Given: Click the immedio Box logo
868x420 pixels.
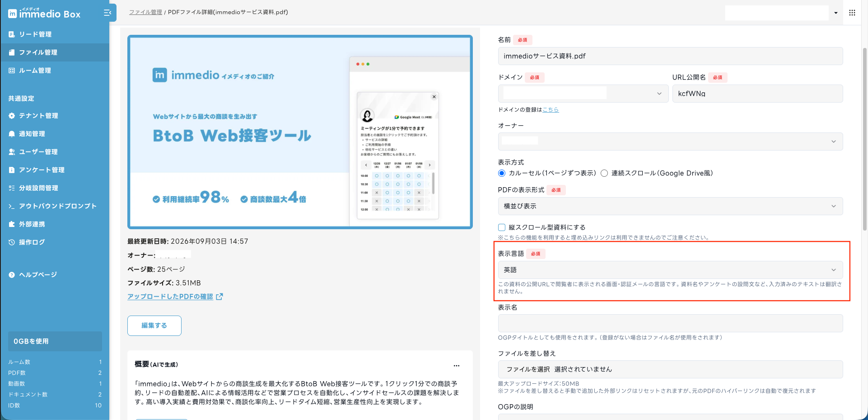Looking at the screenshot, I should tap(44, 14).
